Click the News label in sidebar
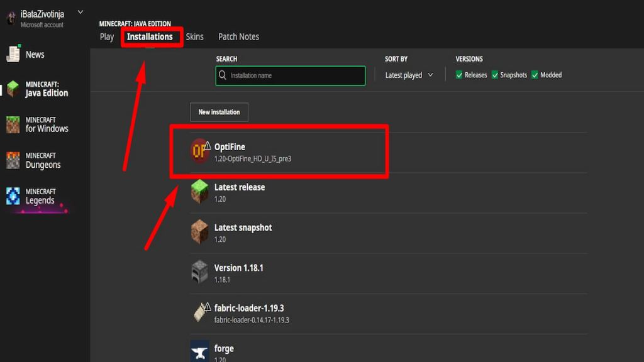The width and height of the screenshot is (644, 362). click(x=35, y=54)
